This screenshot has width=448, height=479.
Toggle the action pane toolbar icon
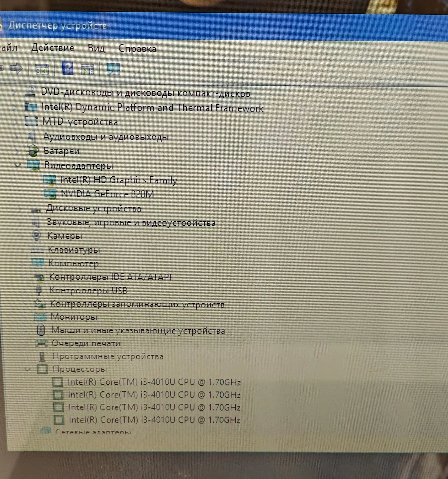coord(88,70)
